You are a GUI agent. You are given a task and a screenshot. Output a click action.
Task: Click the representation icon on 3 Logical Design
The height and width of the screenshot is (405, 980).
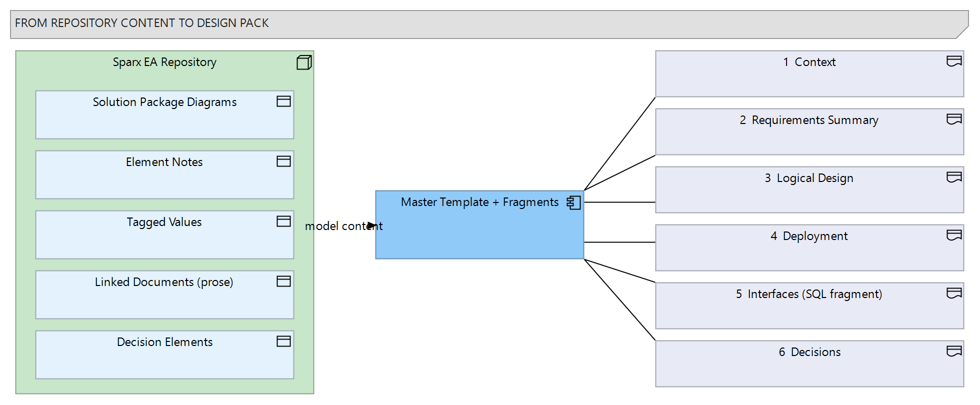(x=954, y=177)
